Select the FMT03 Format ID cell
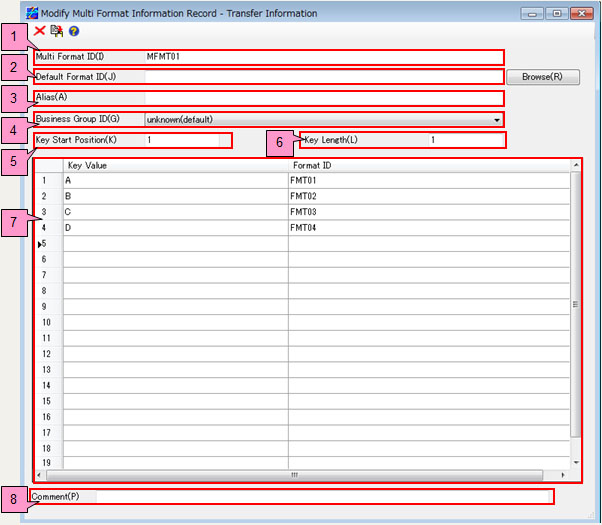Viewport: 602px width, 525px height. (x=428, y=212)
